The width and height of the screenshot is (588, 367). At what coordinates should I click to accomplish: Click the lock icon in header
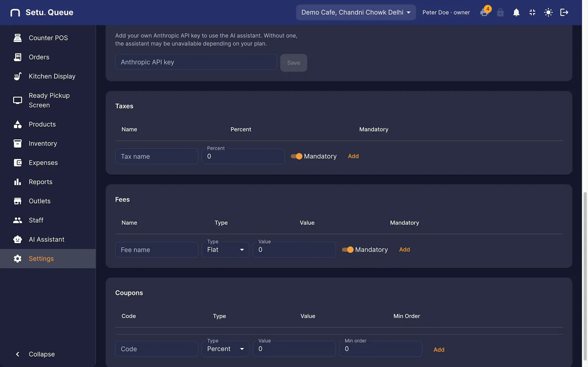(500, 12)
